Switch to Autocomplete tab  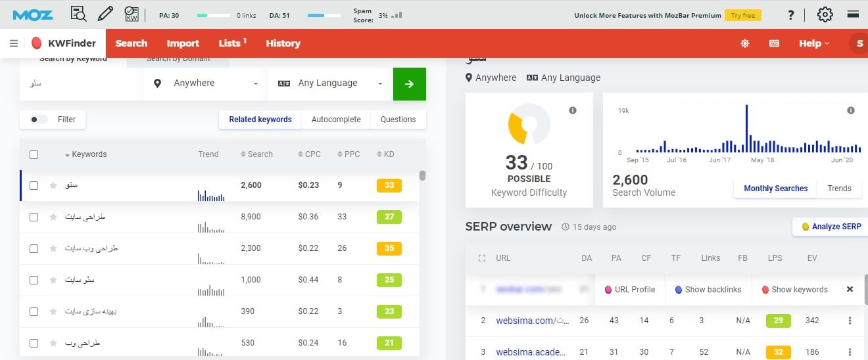coord(336,120)
